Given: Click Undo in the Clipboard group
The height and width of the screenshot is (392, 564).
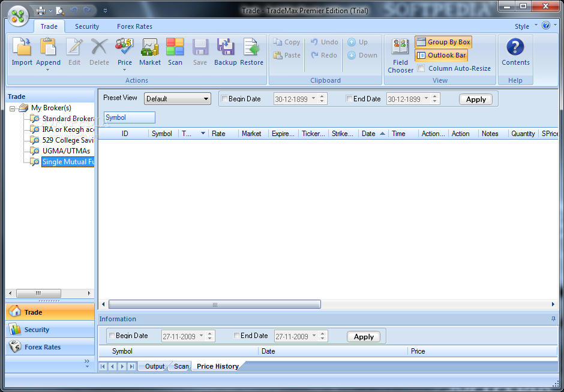Looking at the screenshot, I should coord(324,42).
